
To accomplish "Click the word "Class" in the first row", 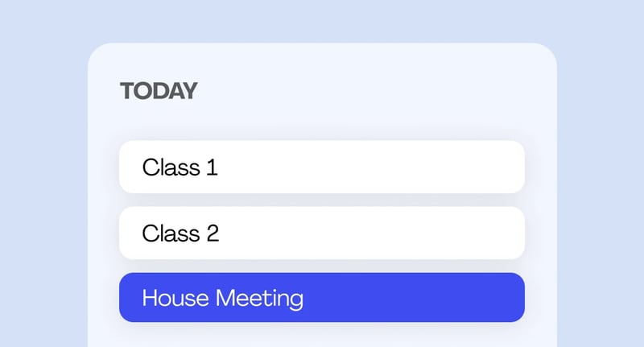I will click(170, 167).
